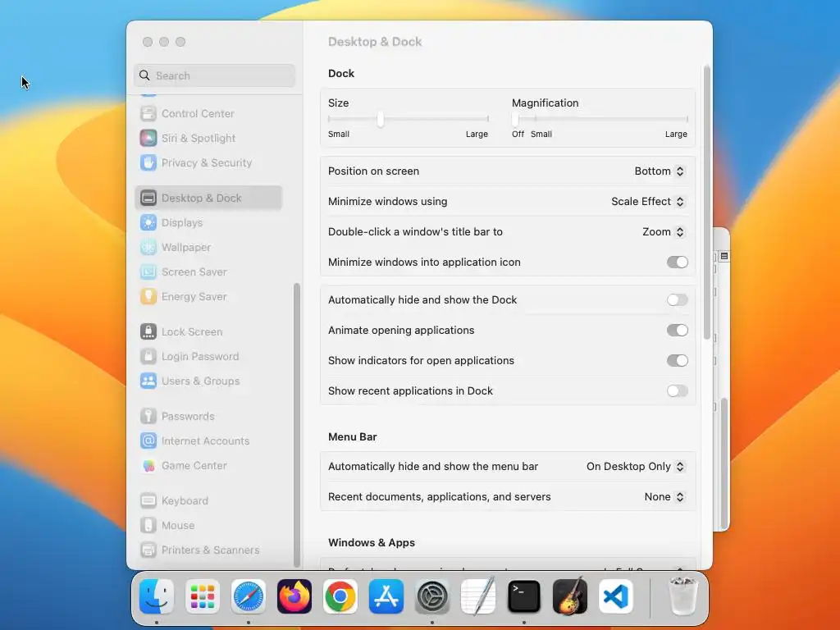
Task: Open Finder from the Dock
Action: coord(157,596)
